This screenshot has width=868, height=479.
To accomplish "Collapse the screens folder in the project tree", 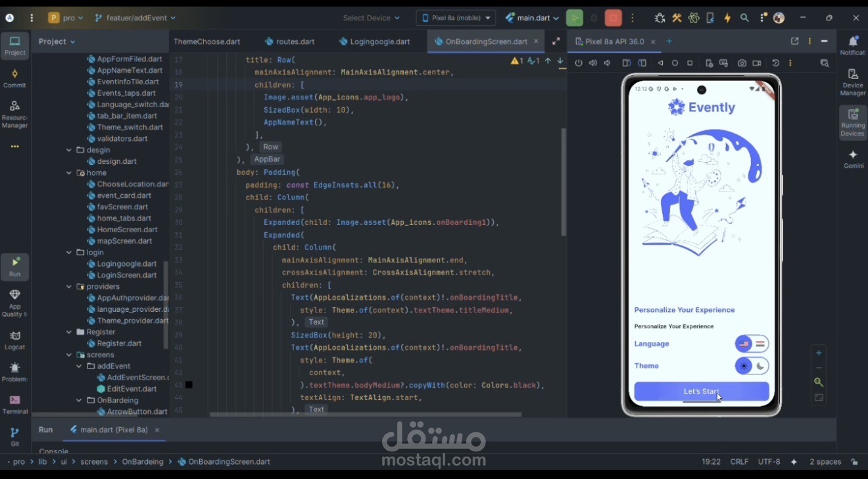I will pyautogui.click(x=68, y=355).
